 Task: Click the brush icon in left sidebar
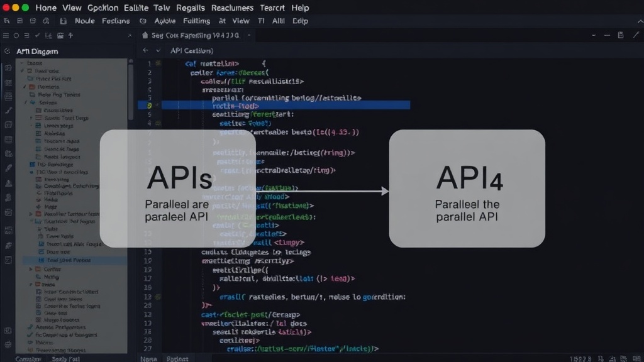tap(8, 168)
